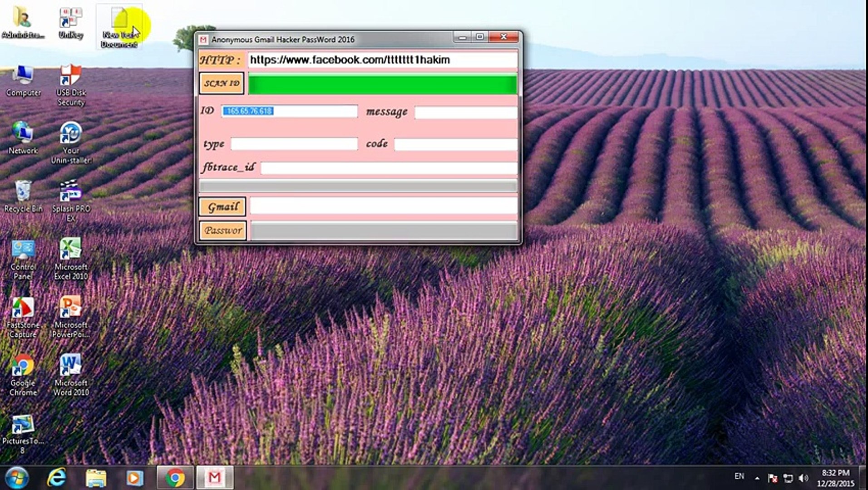
Task: Select the Google Chrome desktop shortcut
Action: (23, 375)
